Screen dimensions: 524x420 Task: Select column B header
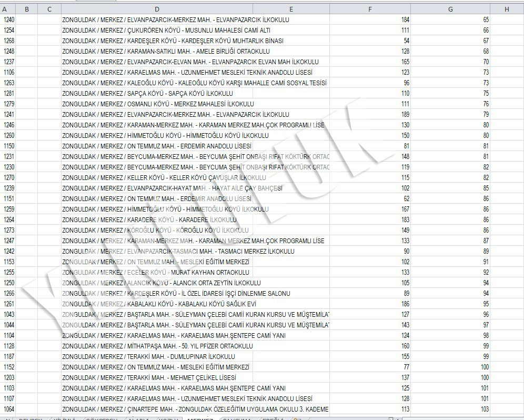pos(26,9)
